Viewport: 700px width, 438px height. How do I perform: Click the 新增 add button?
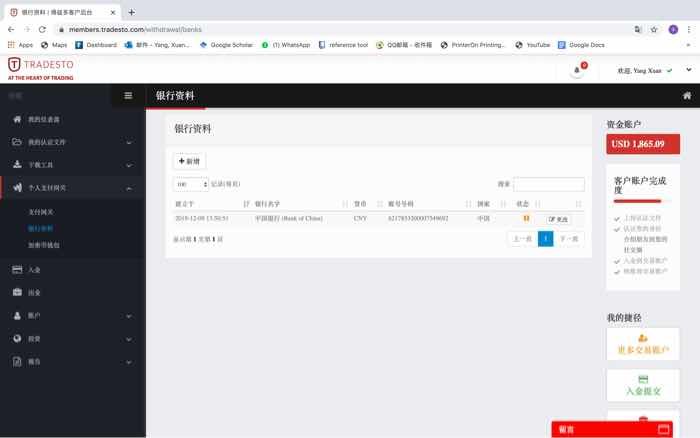[x=189, y=161]
